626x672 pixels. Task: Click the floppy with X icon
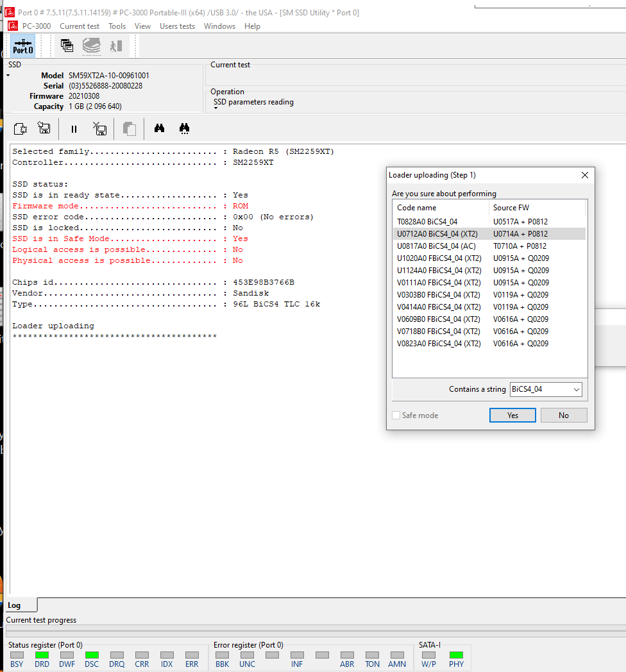pyautogui.click(x=100, y=129)
